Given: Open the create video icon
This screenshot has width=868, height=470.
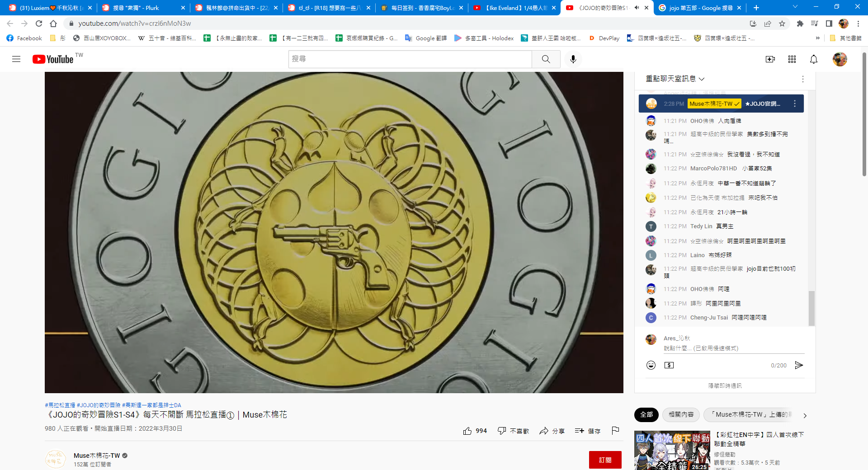Looking at the screenshot, I should tap(770, 59).
